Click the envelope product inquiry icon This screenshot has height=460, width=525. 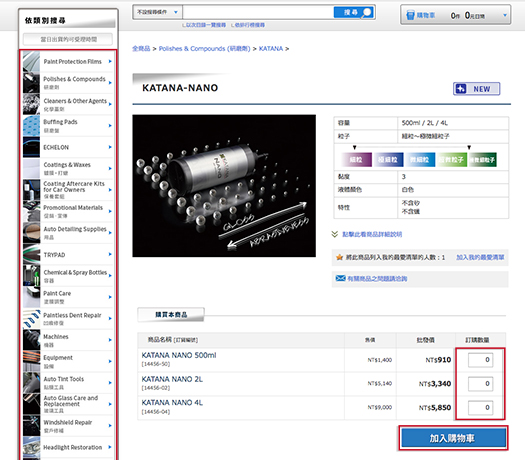[x=341, y=278]
